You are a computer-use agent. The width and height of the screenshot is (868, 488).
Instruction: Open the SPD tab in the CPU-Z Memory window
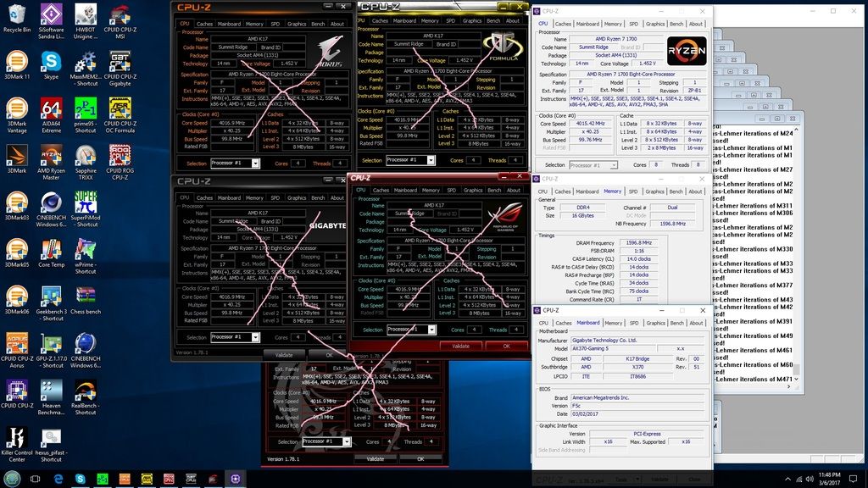pos(633,191)
